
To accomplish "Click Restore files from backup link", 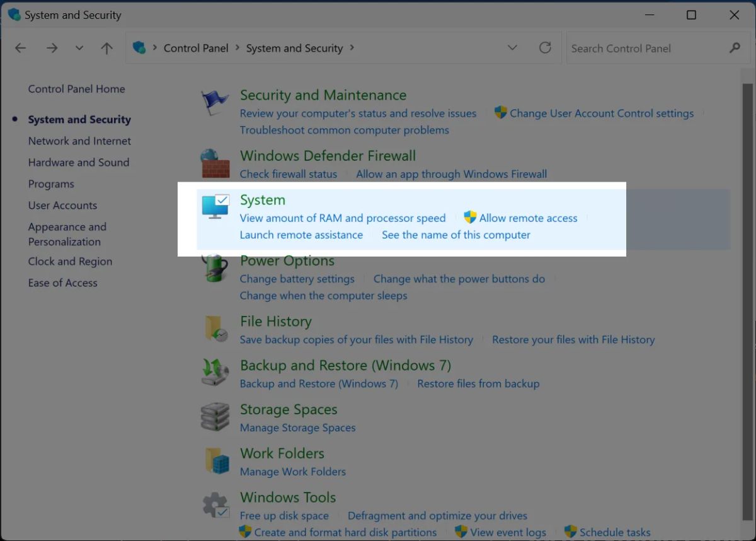I will [x=478, y=383].
